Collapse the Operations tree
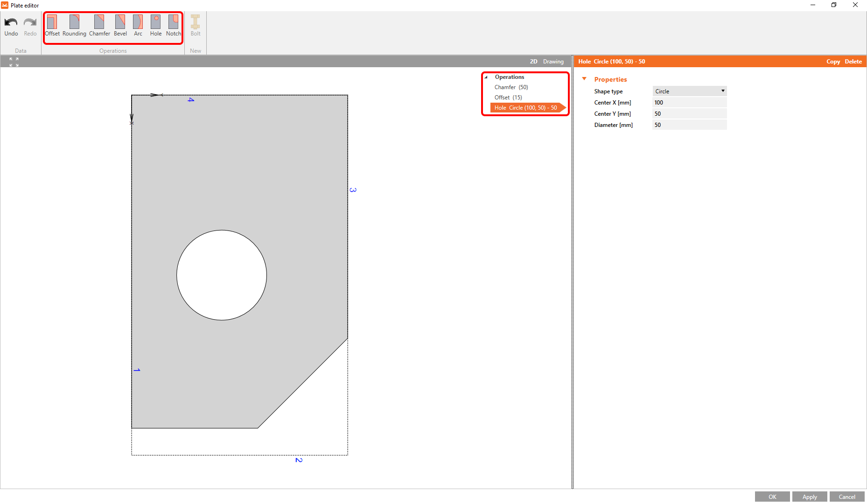 coord(487,77)
